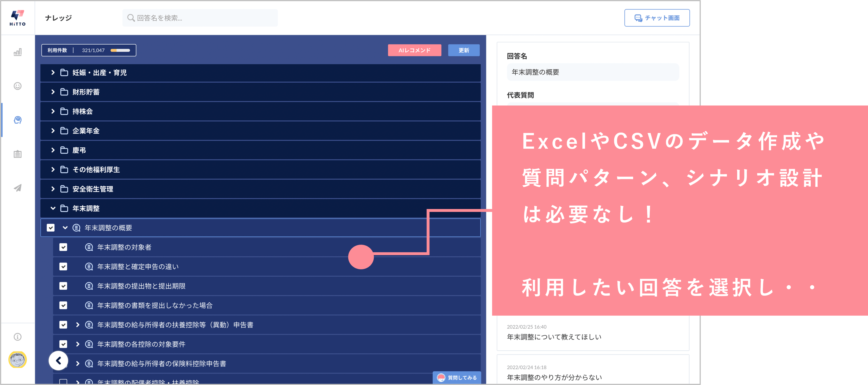Image resolution: width=868 pixels, height=385 pixels.
Task: Uncheck the 年末調整の書類を提出しなかった場合 checkbox
Action: 63,305
